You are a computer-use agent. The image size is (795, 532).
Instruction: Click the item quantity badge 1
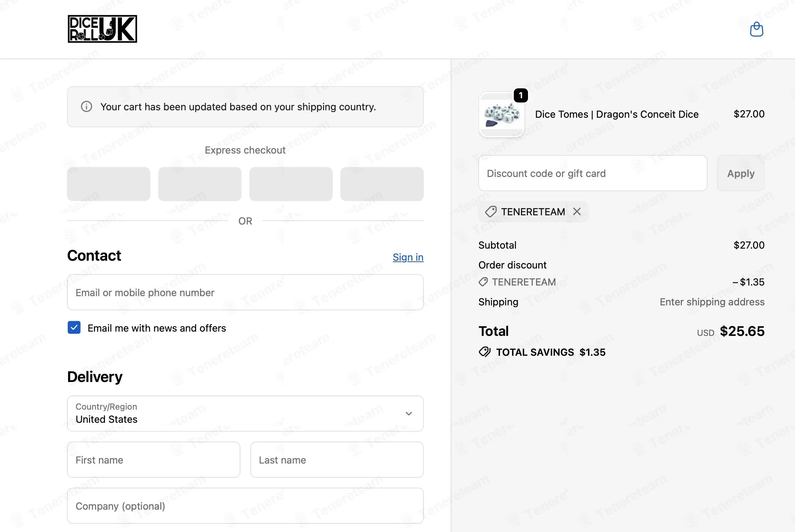coord(521,95)
